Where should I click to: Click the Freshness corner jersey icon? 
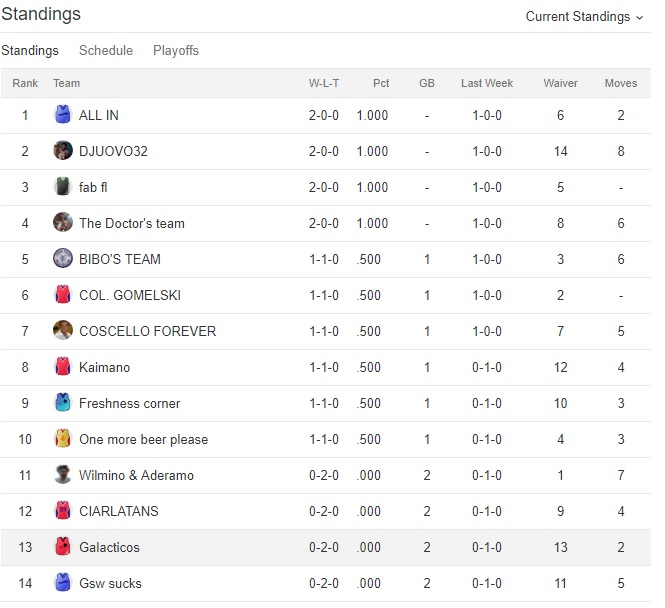63,403
